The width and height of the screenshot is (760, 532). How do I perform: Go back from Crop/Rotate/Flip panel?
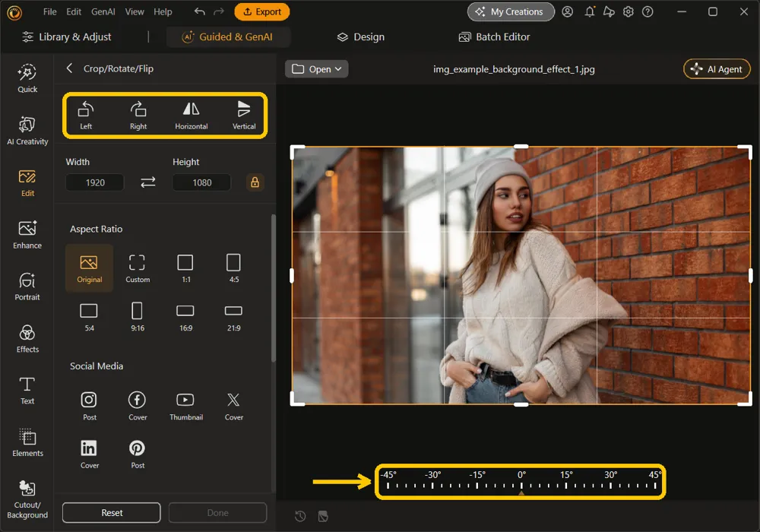click(x=69, y=68)
